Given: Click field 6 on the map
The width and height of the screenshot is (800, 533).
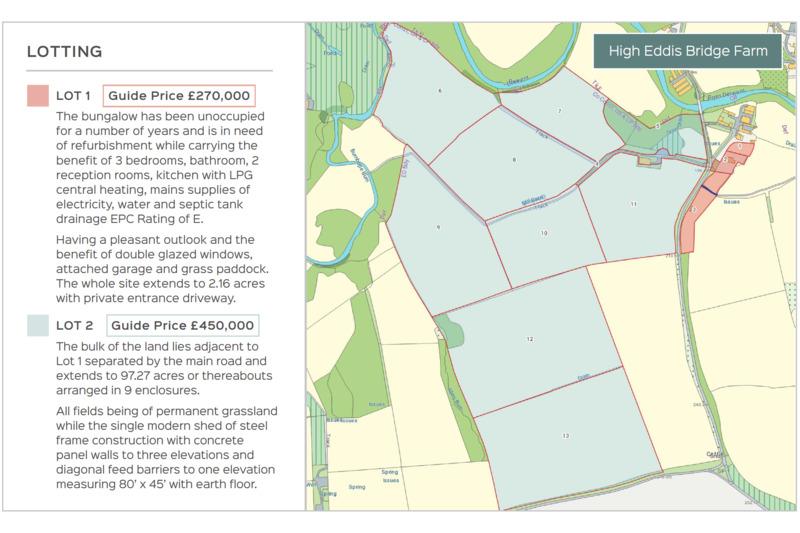Looking at the screenshot, I should coord(440,91).
